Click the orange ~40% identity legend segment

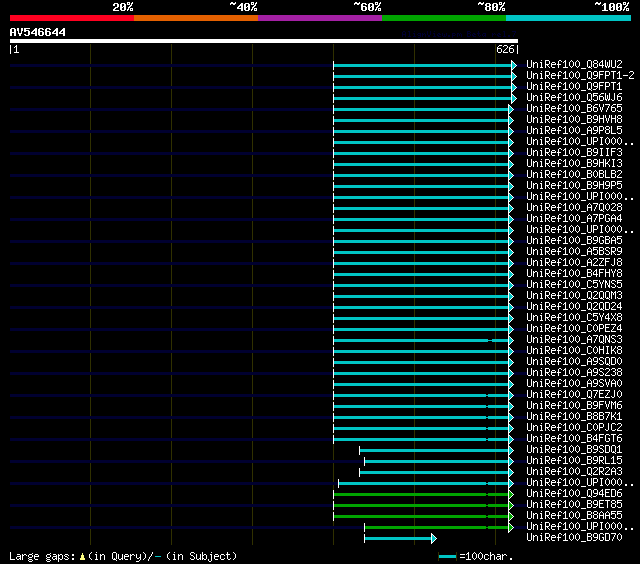pyautogui.click(x=196, y=18)
